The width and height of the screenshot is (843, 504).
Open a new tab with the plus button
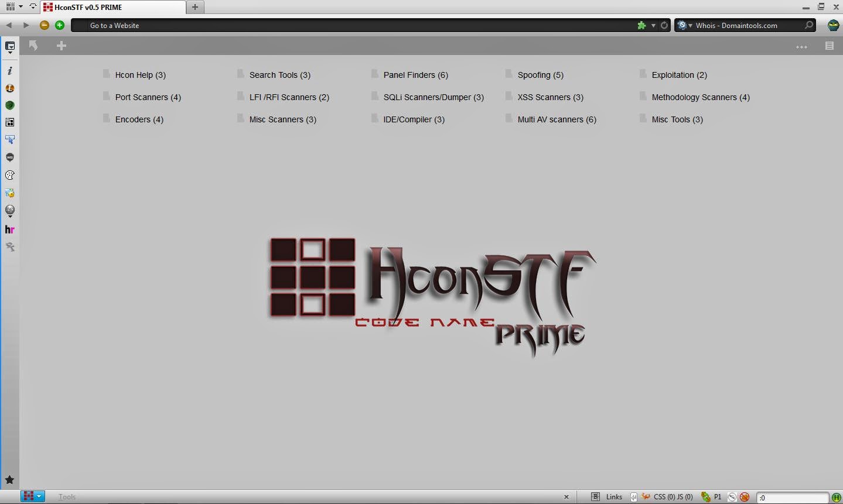195,7
